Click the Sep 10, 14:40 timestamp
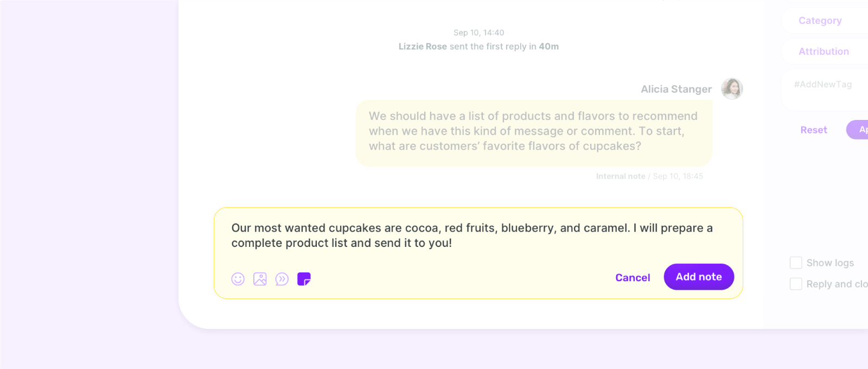This screenshot has width=868, height=369. click(x=478, y=33)
